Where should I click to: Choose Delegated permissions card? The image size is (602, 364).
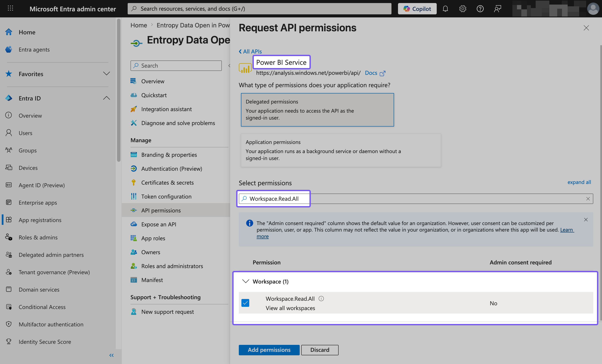[317, 110]
